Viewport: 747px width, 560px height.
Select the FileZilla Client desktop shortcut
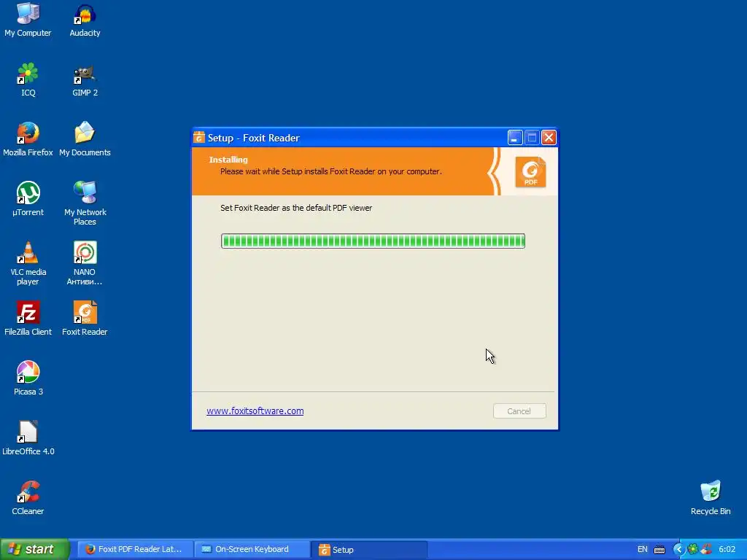coord(28,319)
